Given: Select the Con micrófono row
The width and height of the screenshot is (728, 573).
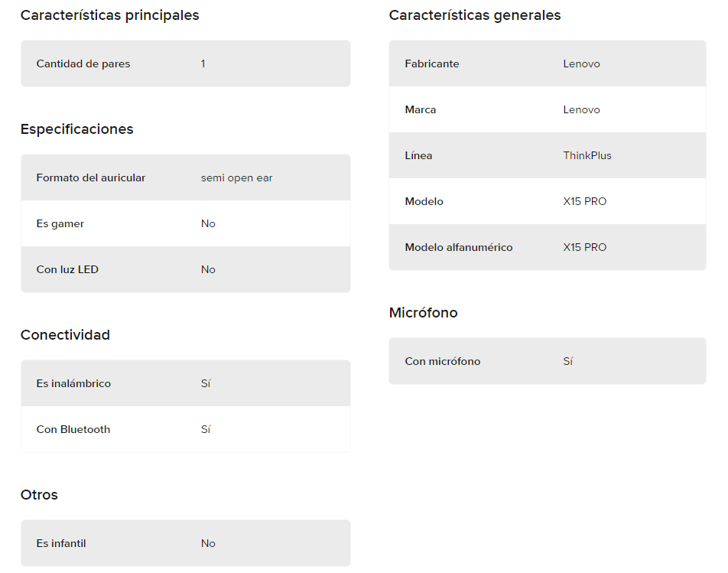Looking at the screenshot, I should (548, 361).
